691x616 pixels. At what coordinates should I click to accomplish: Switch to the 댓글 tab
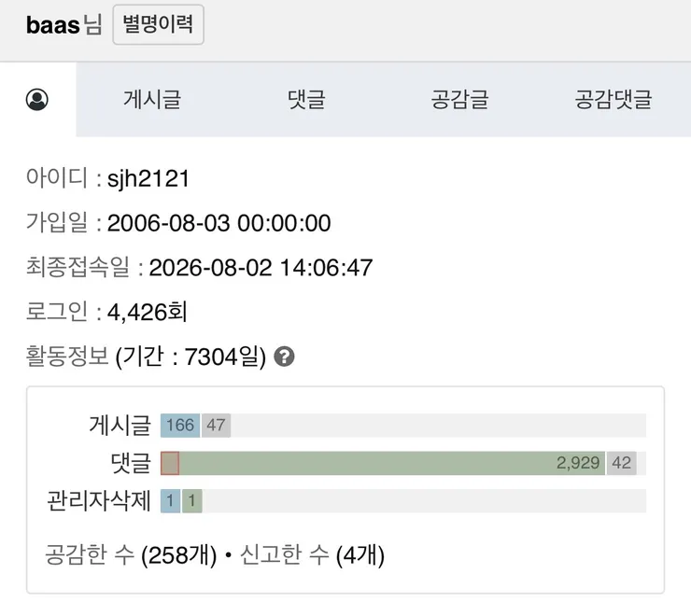coord(306,99)
